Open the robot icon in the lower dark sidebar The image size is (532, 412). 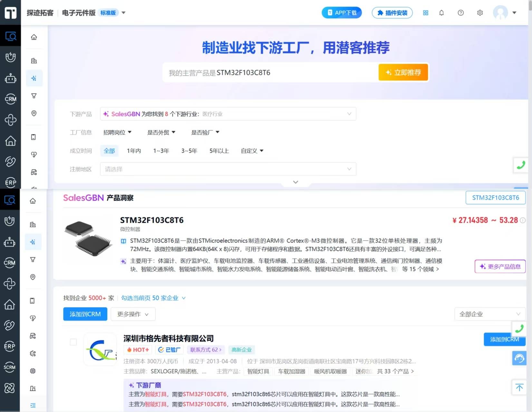[10, 242]
